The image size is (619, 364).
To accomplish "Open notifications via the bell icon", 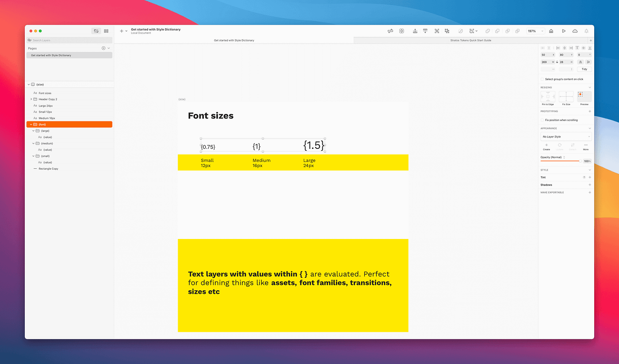I will [585, 31].
